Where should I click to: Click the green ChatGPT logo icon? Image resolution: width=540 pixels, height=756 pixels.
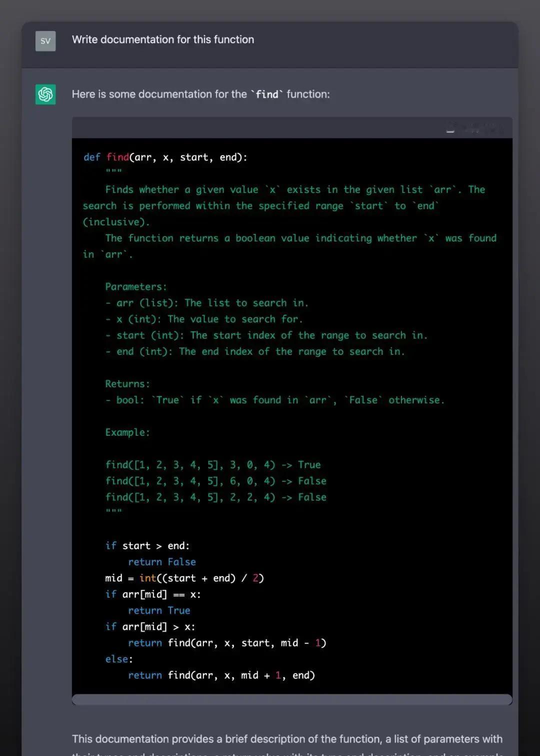(45, 94)
